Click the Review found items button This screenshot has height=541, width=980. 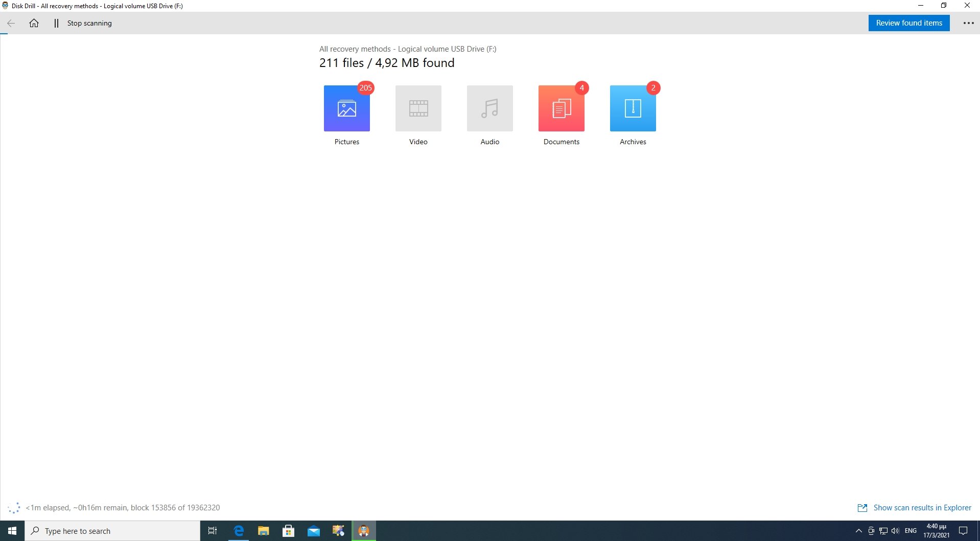click(908, 23)
